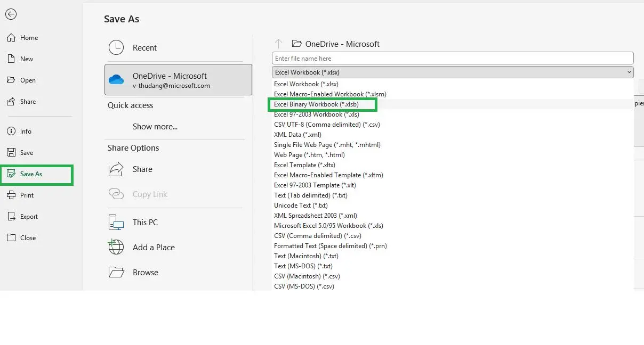Image resolution: width=644 pixels, height=345 pixels.
Task: Select Excel Workbook (*.xlsx) in list
Action: (x=306, y=84)
